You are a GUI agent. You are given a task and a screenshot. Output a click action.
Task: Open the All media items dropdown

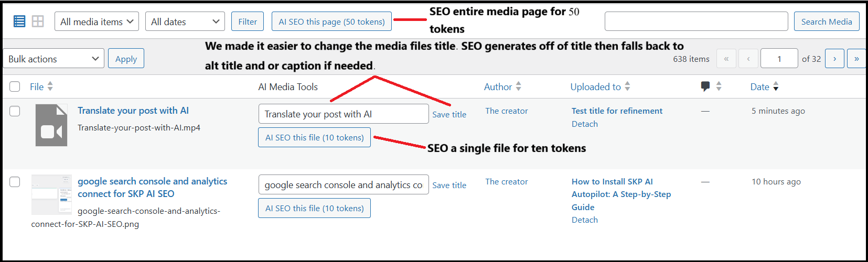click(x=97, y=21)
